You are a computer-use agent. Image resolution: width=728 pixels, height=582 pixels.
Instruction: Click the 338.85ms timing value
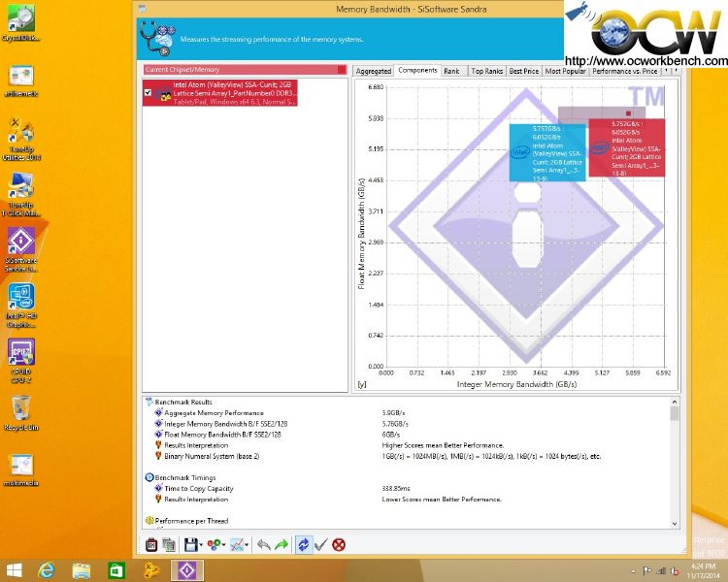click(x=396, y=488)
